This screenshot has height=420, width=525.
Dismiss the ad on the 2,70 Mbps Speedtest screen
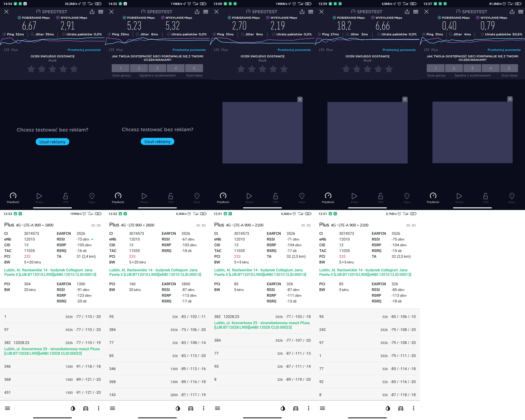click(300, 99)
